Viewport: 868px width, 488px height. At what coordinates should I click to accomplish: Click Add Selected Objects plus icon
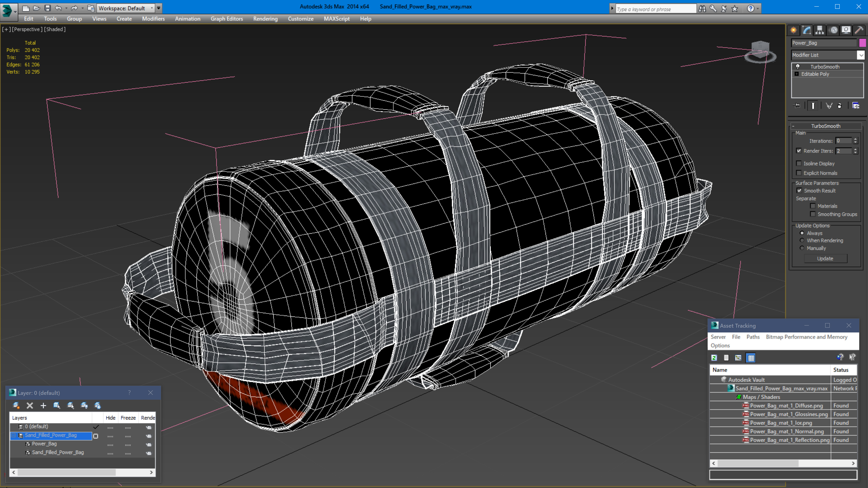tap(43, 405)
